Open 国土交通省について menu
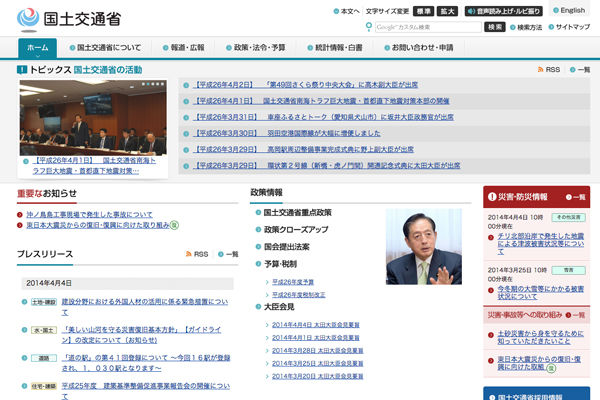The image size is (600, 400). (105, 48)
